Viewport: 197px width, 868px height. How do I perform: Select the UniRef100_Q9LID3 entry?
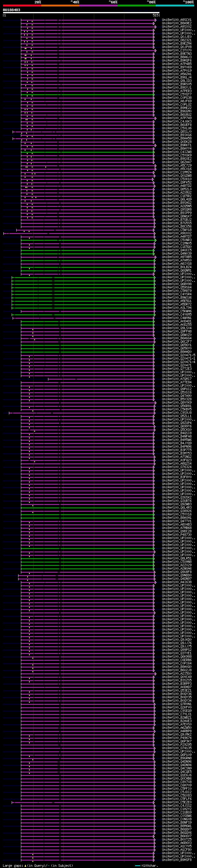click(177, 81)
